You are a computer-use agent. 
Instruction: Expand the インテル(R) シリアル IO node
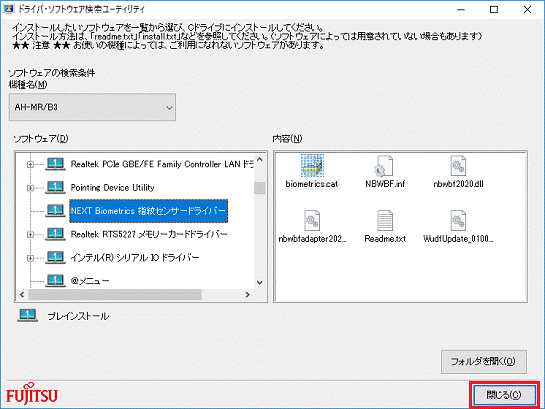pyautogui.click(x=31, y=258)
